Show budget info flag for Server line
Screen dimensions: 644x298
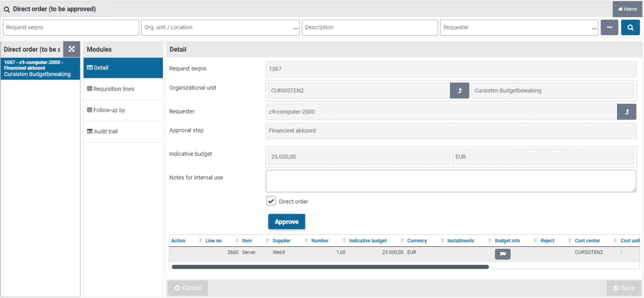click(x=502, y=254)
